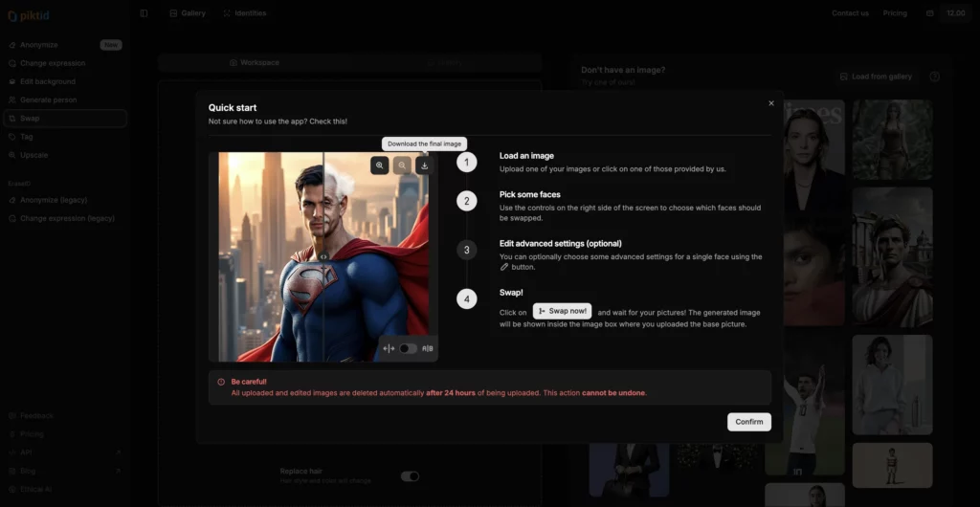This screenshot has width=980, height=507.
Task: Select the woman in white shirt thumbnail
Action: coord(892,385)
